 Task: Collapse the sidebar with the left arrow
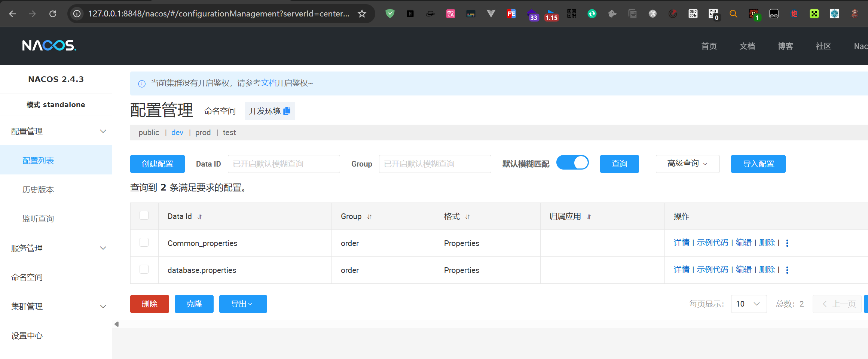(x=117, y=324)
